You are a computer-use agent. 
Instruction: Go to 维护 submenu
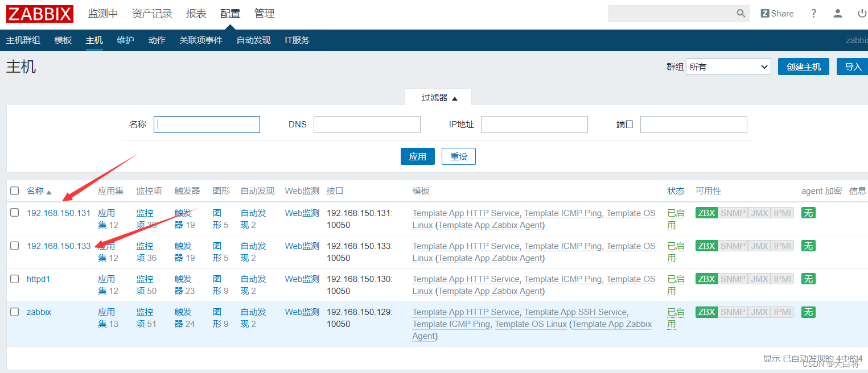click(125, 40)
